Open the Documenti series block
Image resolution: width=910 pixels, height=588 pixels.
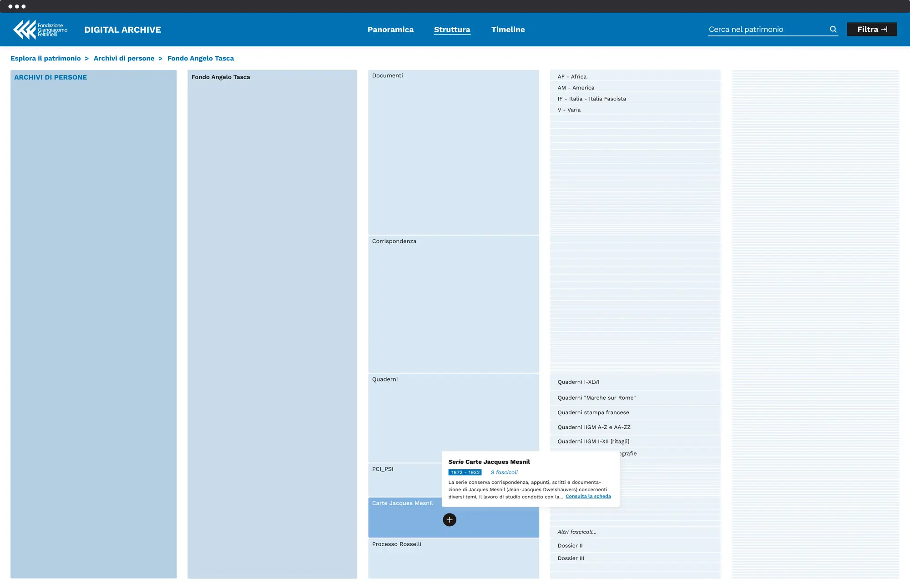pos(453,152)
